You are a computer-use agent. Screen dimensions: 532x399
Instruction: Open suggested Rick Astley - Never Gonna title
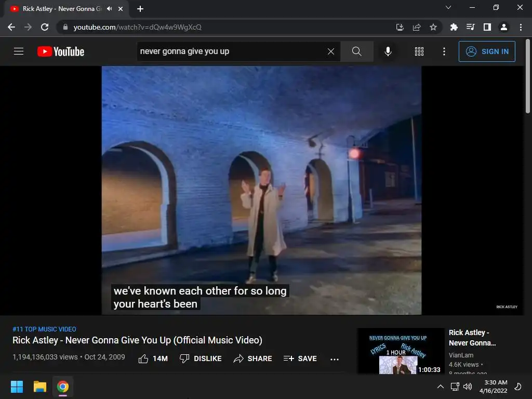[x=472, y=338]
